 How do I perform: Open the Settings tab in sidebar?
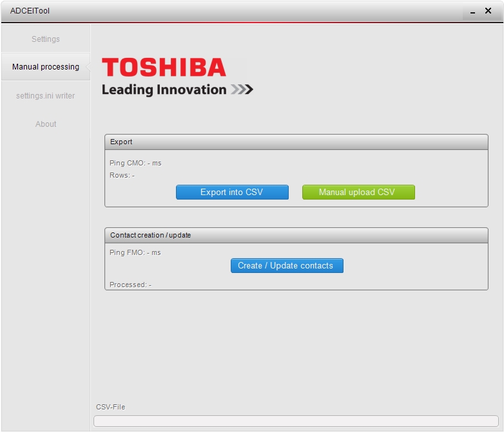coord(46,39)
